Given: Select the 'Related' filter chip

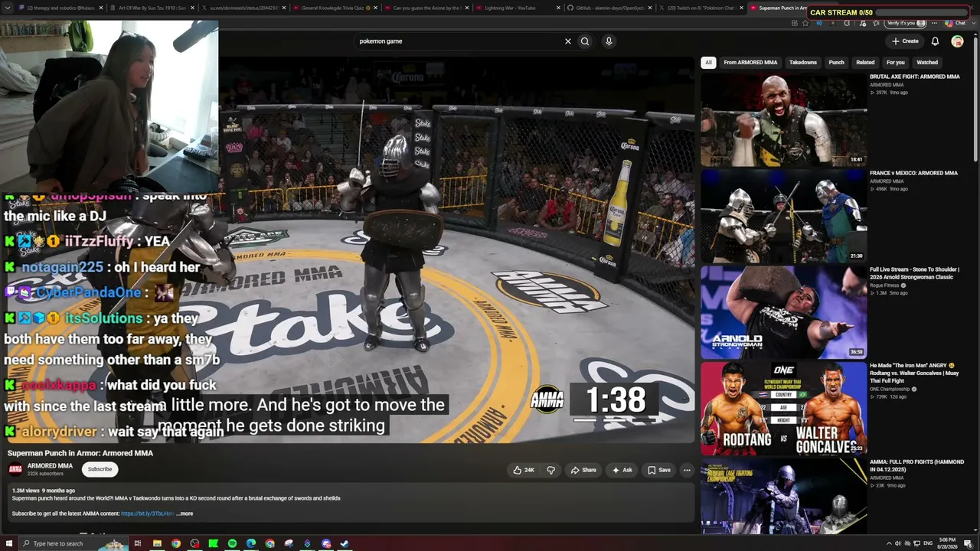Looking at the screenshot, I should point(865,63).
